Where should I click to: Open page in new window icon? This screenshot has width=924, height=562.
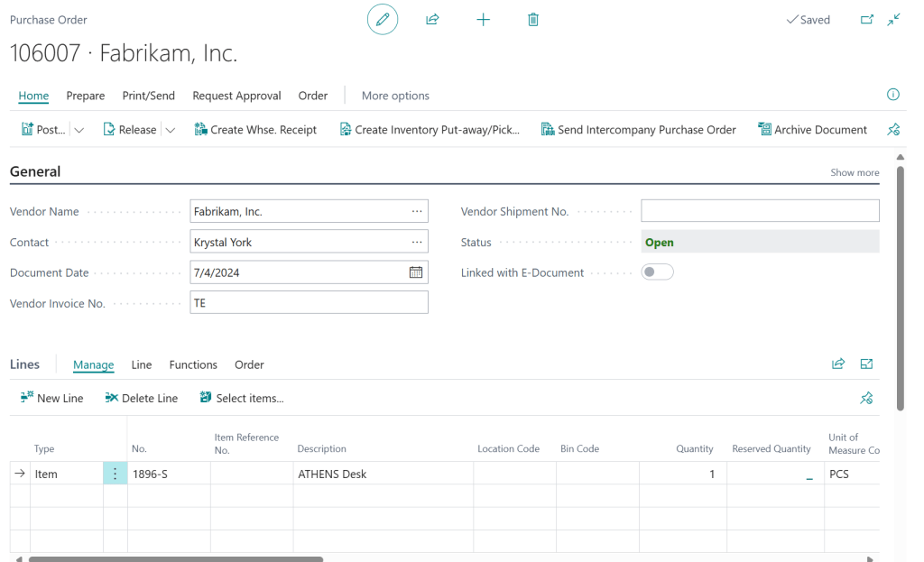866,20
